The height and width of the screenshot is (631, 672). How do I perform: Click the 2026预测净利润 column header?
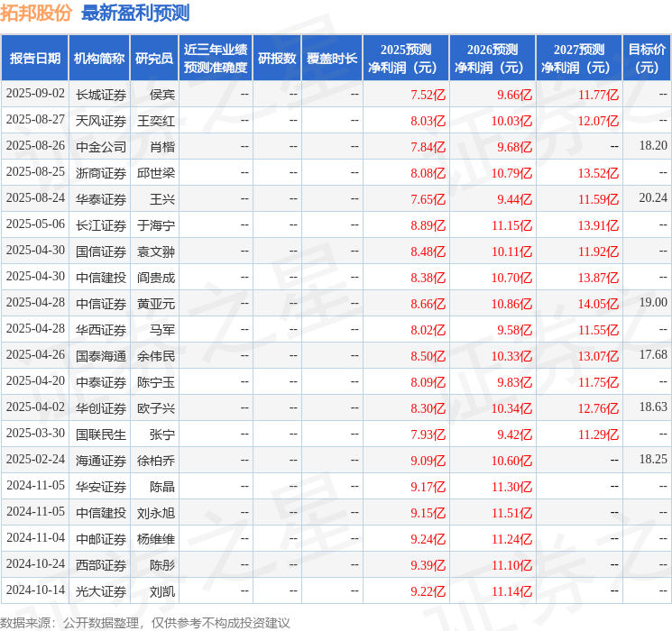tap(492, 58)
